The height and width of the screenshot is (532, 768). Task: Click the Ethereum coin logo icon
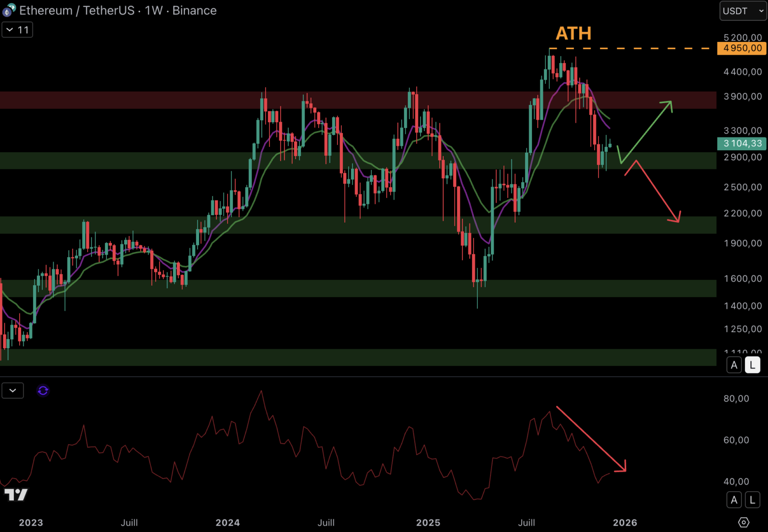pyautogui.click(x=8, y=10)
